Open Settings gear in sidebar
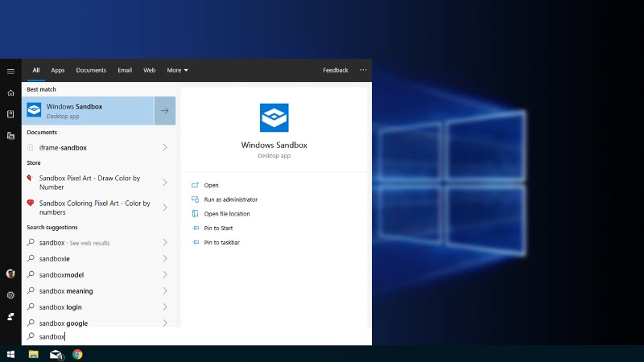 point(10,295)
